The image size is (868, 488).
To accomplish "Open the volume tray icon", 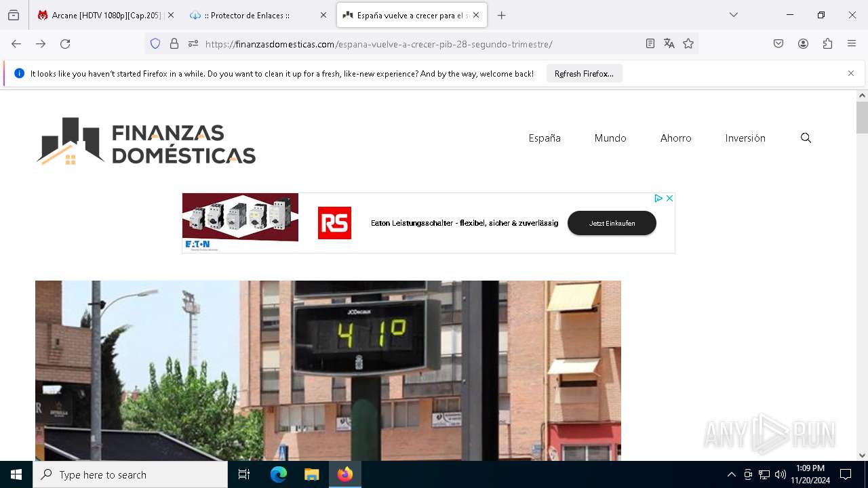I will pos(781,474).
